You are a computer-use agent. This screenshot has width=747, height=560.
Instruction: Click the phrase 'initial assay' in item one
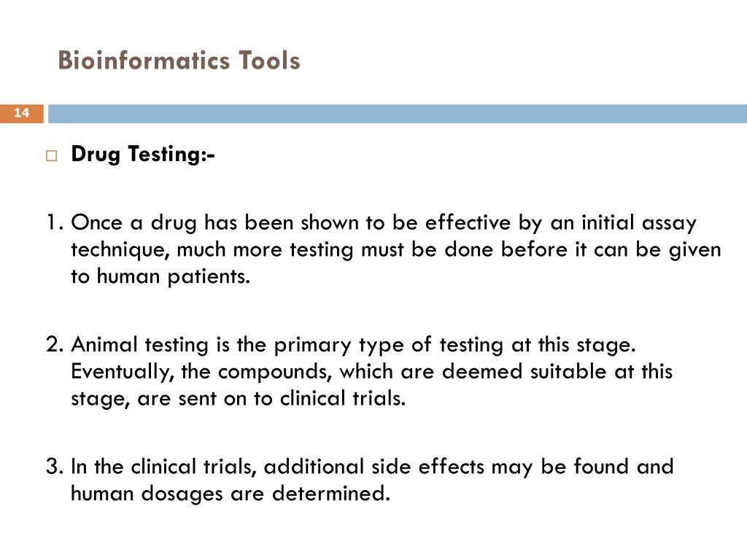pos(639,223)
